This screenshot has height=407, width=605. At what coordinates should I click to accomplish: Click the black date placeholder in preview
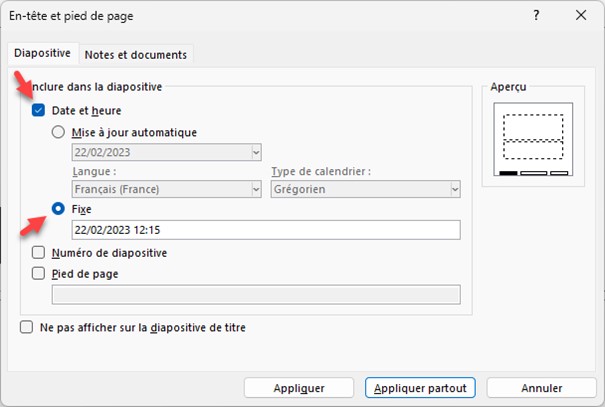pyautogui.click(x=509, y=173)
